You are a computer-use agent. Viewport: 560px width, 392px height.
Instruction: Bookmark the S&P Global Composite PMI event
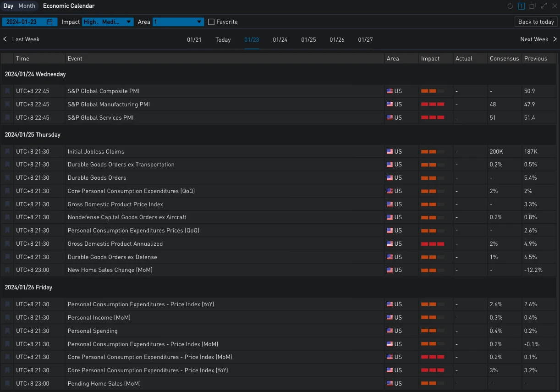tap(7, 91)
